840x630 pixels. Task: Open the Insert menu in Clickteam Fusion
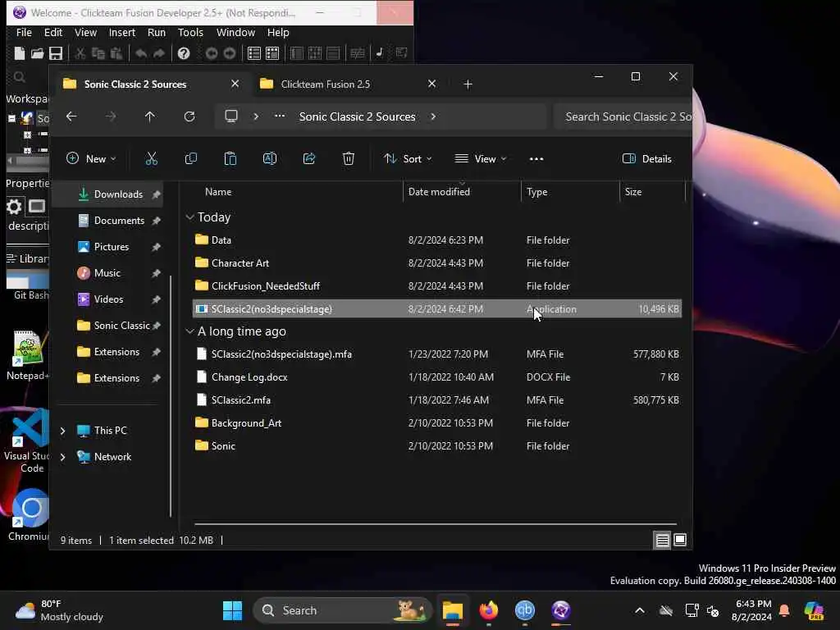click(x=122, y=32)
